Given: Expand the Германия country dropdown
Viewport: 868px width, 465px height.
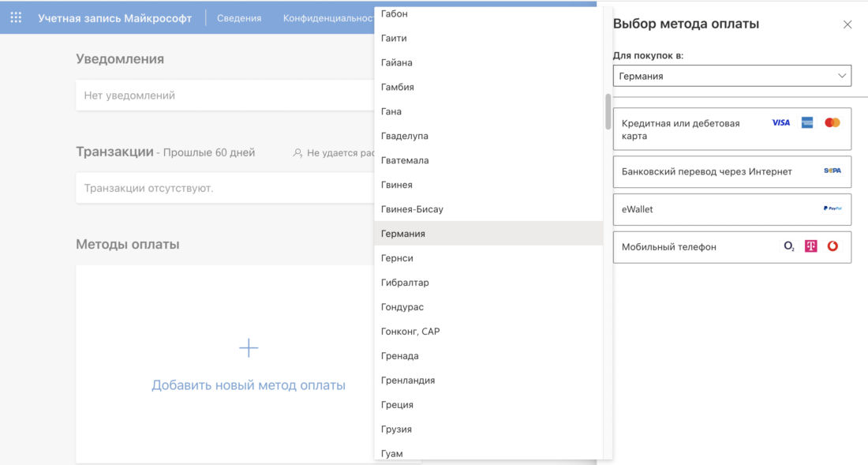Looking at the screenshot, I should [x=731, y=77].
